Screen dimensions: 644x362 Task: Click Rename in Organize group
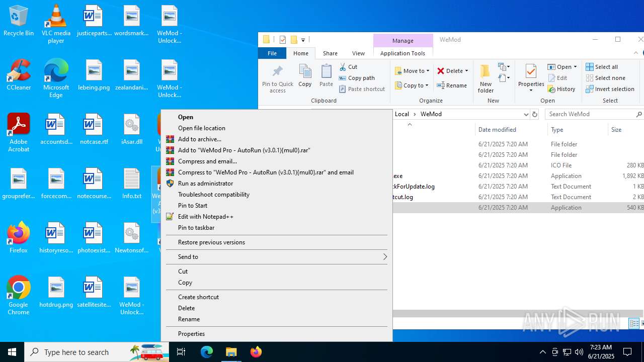(x=452, y=85)
